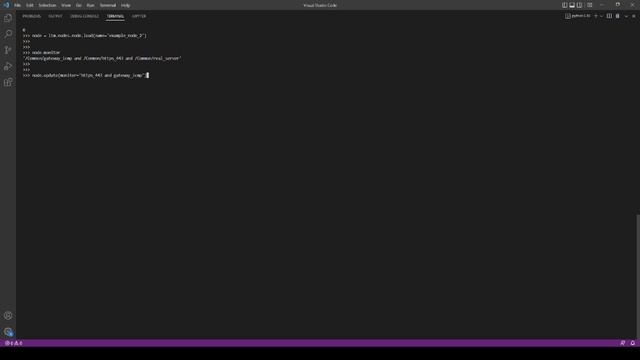Open the Source Control view
The image size is (640, 360).
coord(8,50)
